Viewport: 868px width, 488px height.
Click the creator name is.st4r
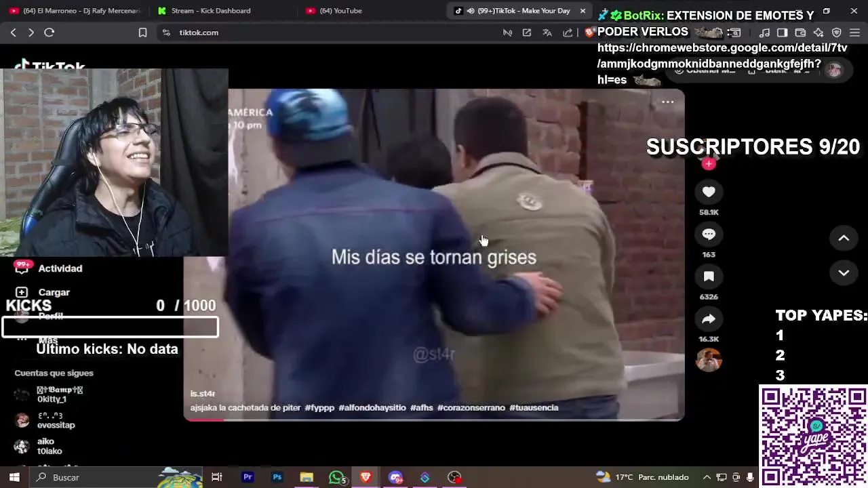[203, 394]
